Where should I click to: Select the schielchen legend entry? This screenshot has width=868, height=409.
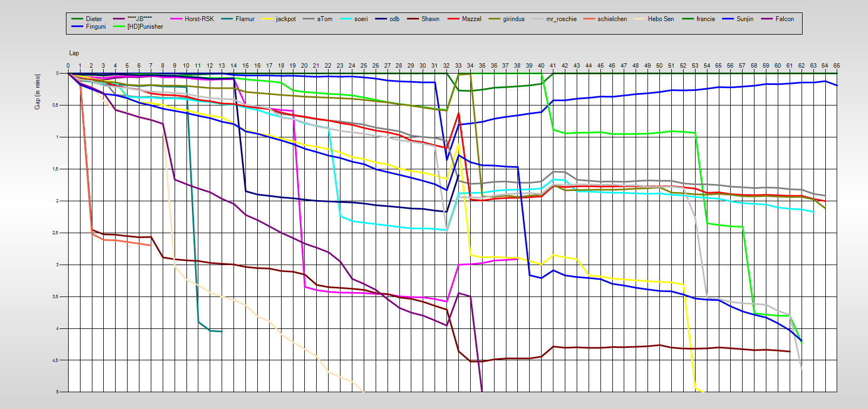click(x=612, y=19)
